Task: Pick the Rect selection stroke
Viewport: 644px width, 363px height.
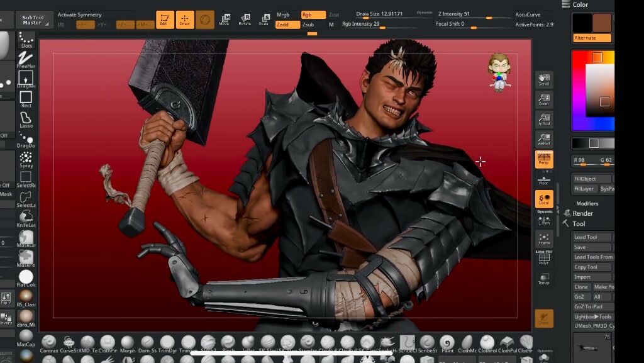Action: point(26,99)
